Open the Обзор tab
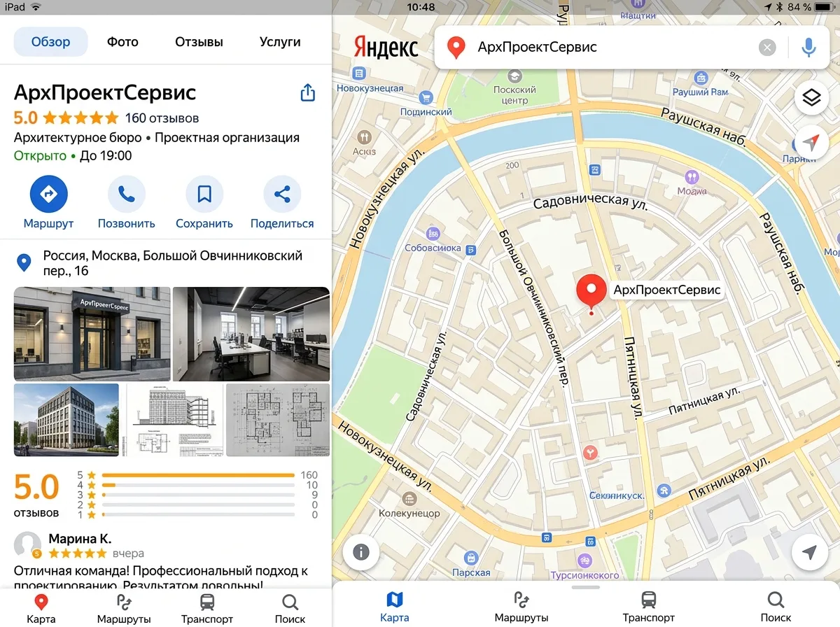Viewport: 840px width, 627px height. [x=50, y=42]
